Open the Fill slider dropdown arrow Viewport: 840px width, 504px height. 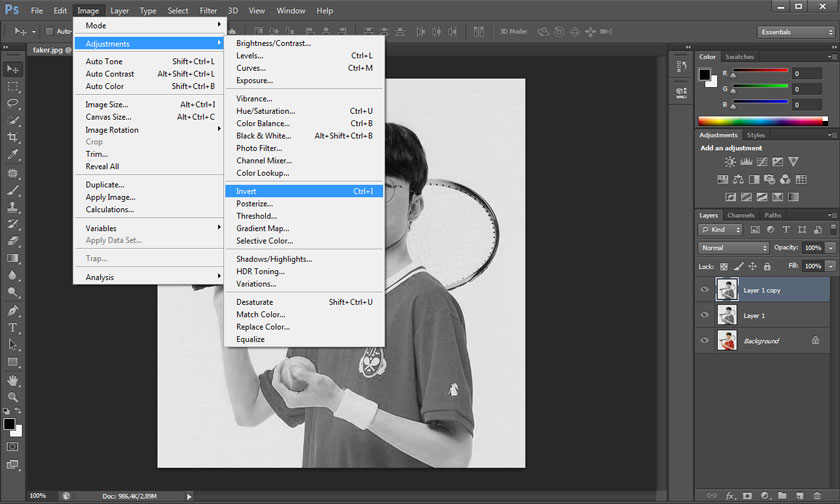click(831, 266)
